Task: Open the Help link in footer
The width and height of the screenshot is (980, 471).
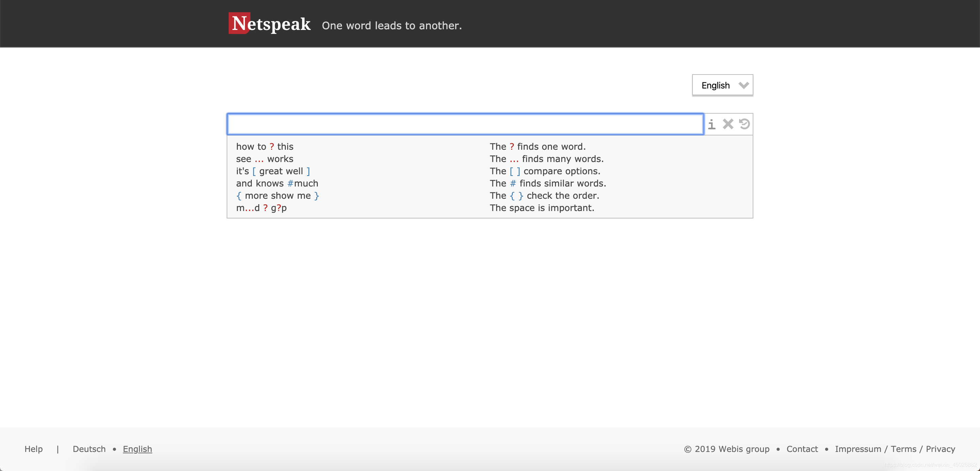Action: pyautogui.click(x=33, y=449)
